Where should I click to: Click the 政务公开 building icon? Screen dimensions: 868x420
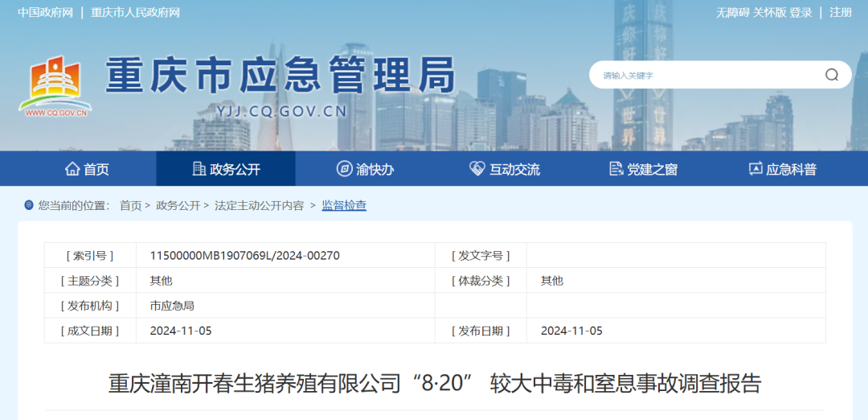coord(199,169)
